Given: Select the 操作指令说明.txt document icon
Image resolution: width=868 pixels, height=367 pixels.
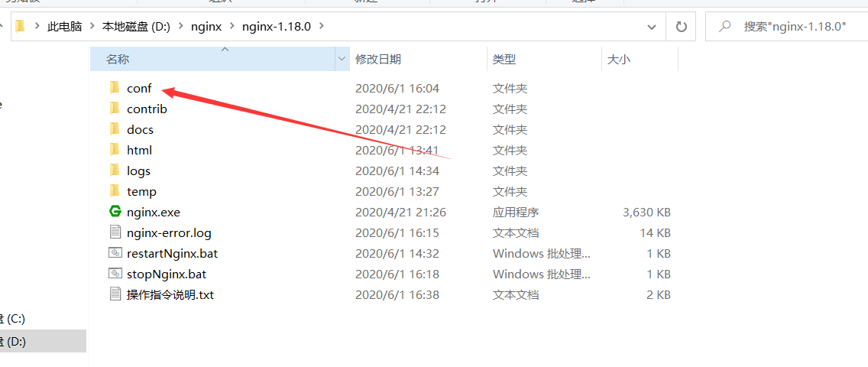Looking at the screenshot, I should tap(115, 294).
